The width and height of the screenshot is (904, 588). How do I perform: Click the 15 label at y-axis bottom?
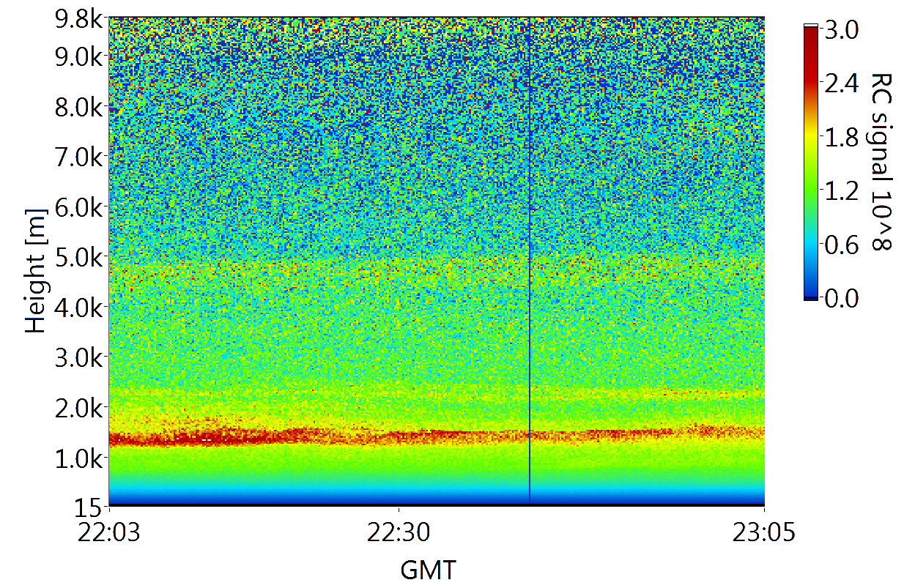point(89,507)
